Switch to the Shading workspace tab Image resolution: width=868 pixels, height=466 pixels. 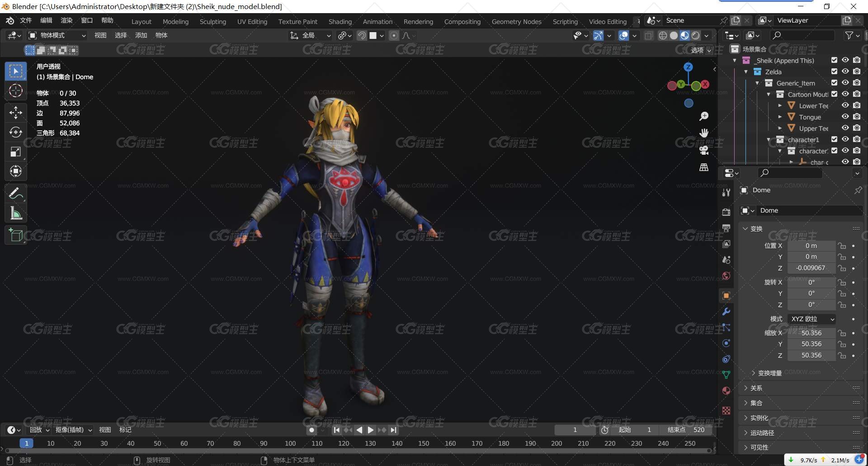[340, 22]
